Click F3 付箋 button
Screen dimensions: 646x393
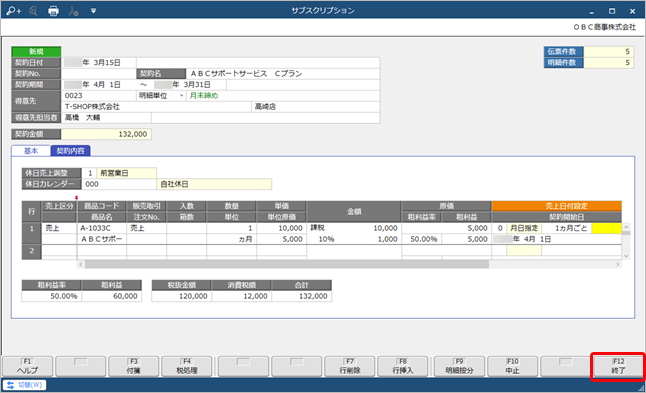133,366
